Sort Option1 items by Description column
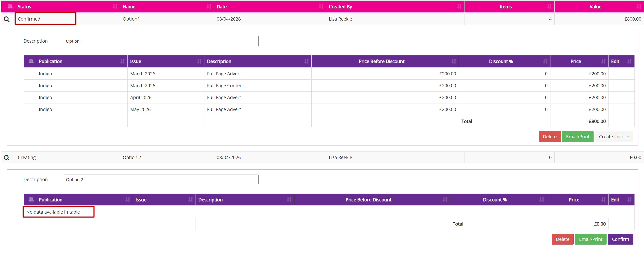This screenshot has height=253, width=644. coord(258,61)
